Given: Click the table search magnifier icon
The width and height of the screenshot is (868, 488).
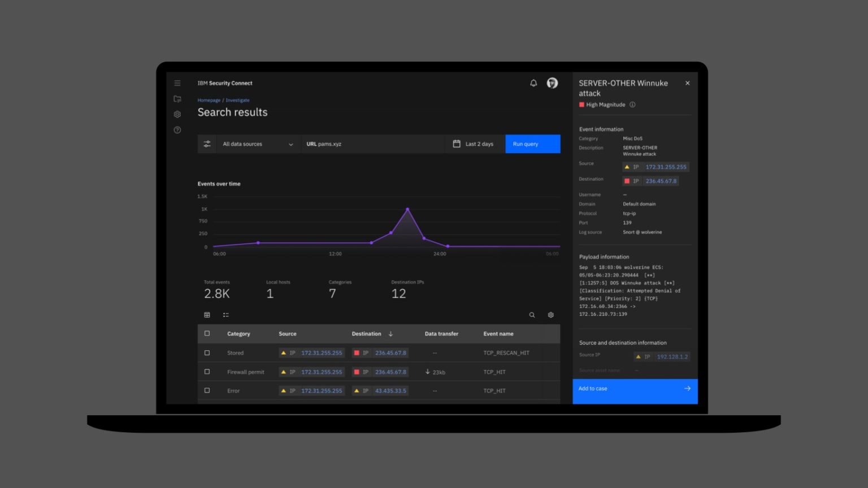Looking at the screenshot, I should [x=532, y=315].
